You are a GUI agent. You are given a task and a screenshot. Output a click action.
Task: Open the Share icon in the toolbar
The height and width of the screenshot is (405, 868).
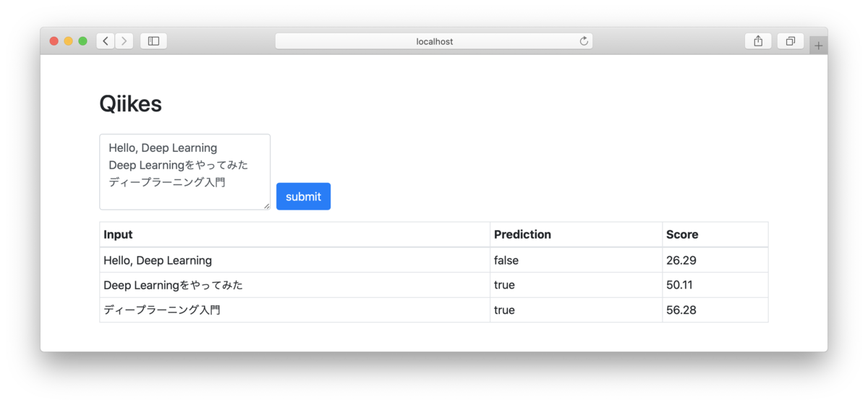click(x=758, y=41)
